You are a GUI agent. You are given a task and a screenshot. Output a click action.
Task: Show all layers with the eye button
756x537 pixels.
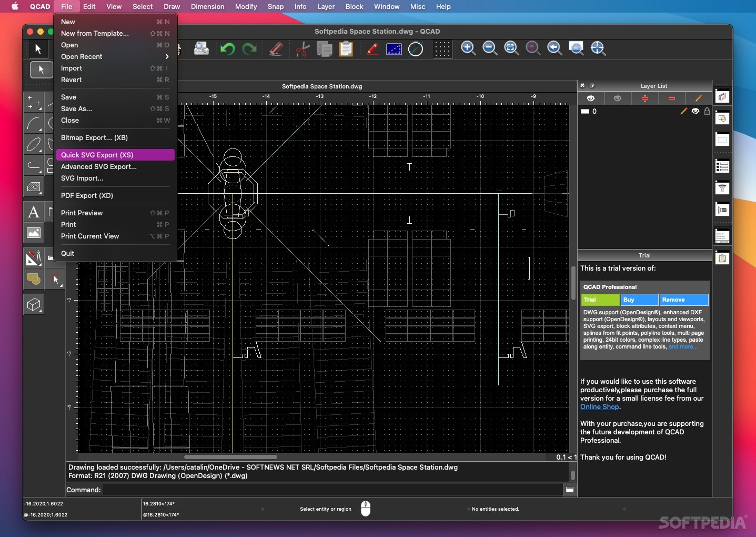pos(591,98)
